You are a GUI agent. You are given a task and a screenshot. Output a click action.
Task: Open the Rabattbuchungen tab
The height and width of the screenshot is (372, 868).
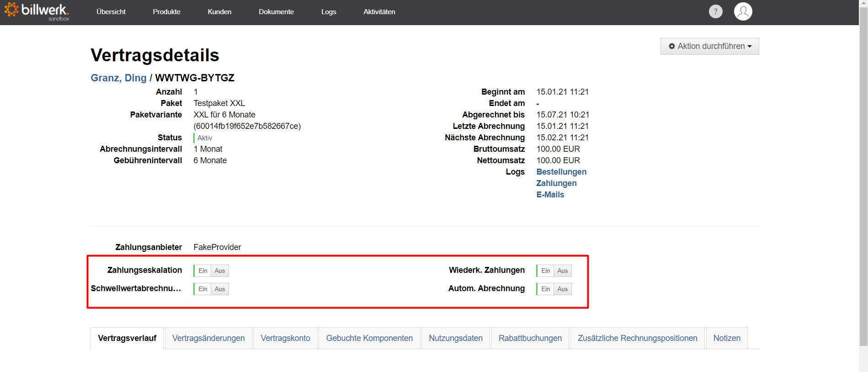(530, 338)
